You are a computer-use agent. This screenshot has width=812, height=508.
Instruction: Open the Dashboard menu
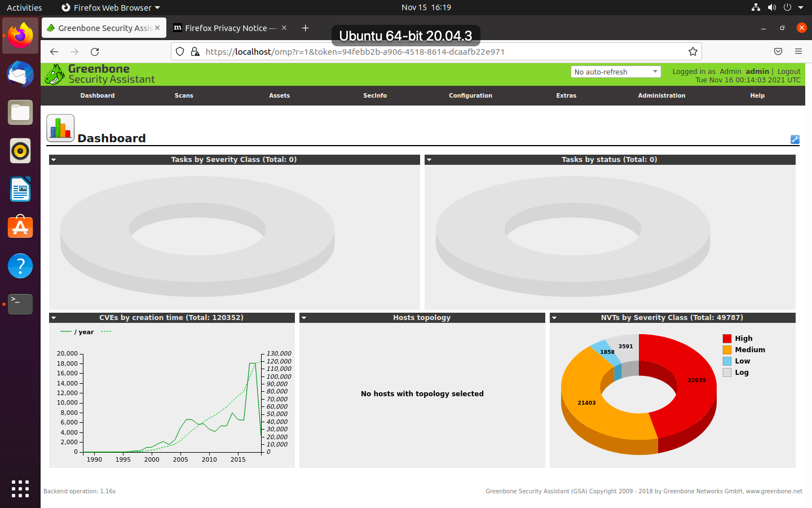point(98,95)
